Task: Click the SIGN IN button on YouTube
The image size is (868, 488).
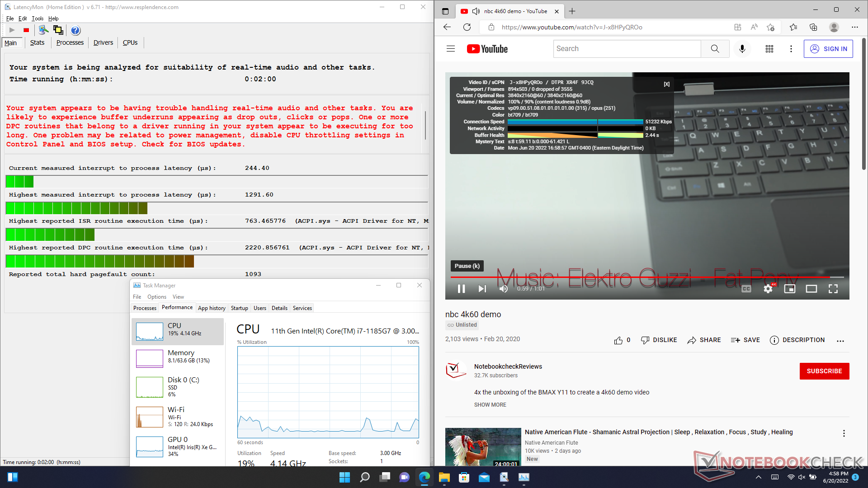Action: 828,49
